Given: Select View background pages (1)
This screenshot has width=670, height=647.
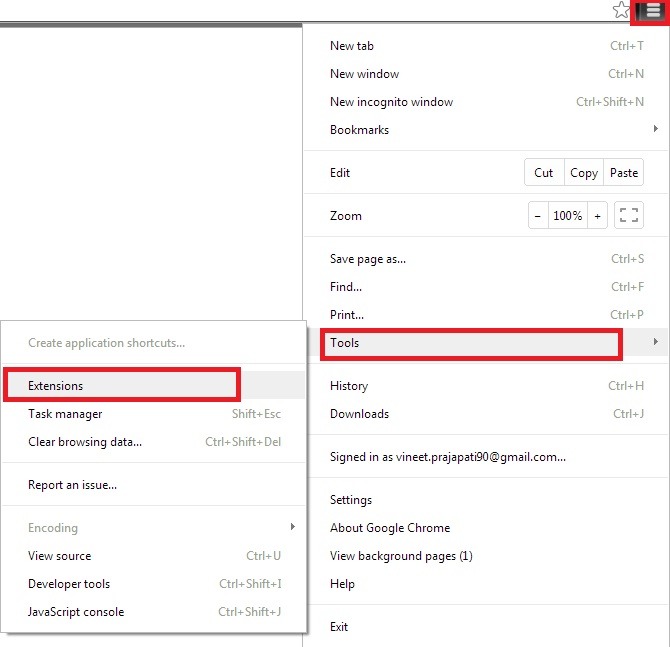Looking at the screenshot, I should tap(401, 556).
